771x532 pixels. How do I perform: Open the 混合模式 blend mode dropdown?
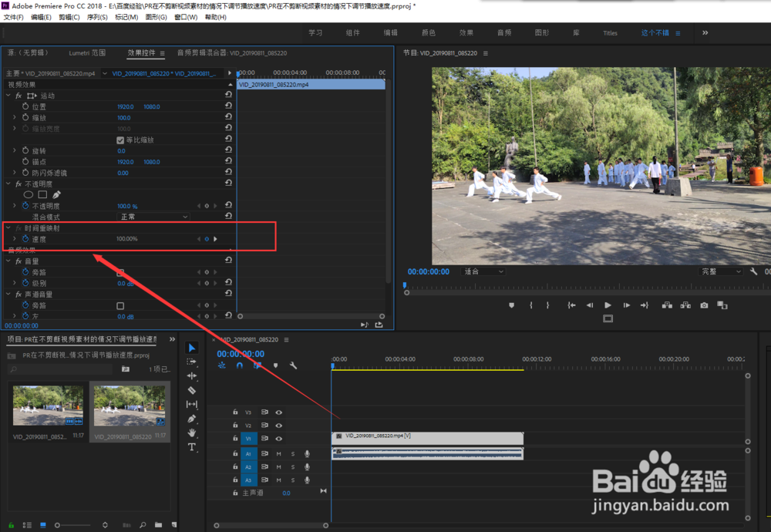pyautogui.click(x=153, y=217)
